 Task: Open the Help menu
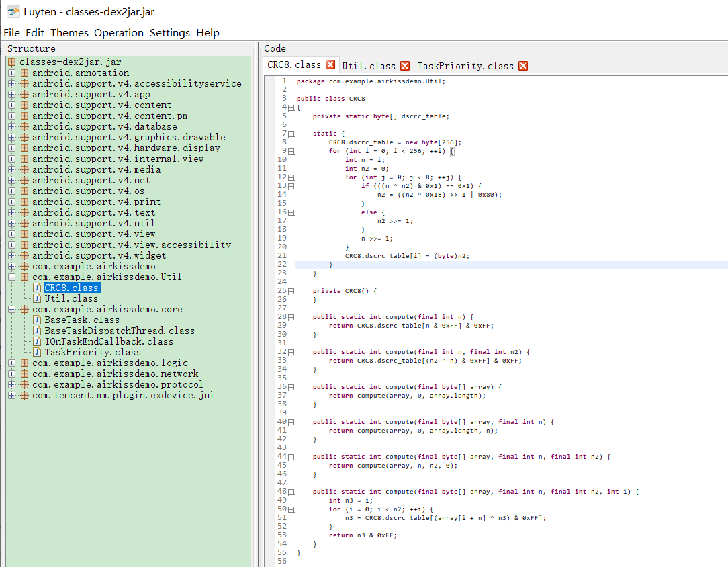(208, 32)
